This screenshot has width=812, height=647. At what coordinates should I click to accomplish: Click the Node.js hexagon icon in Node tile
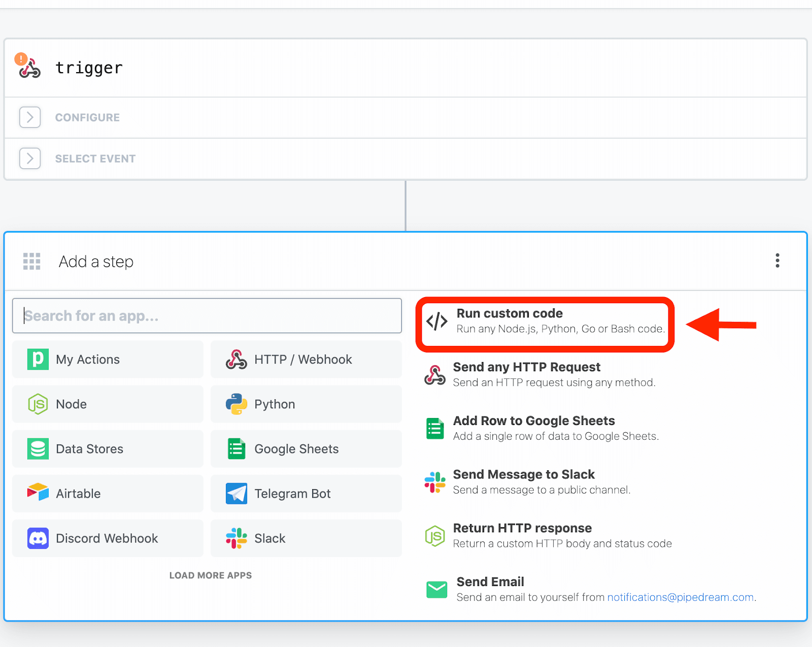(38, 404)
